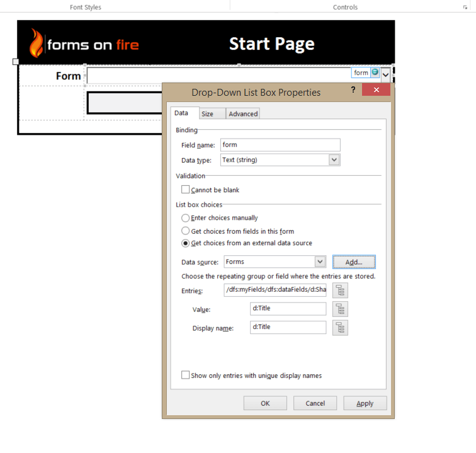This screenshot has height=453, width=476.
Task: Switch to the Size tab
Action: click(x=212, y=113)
